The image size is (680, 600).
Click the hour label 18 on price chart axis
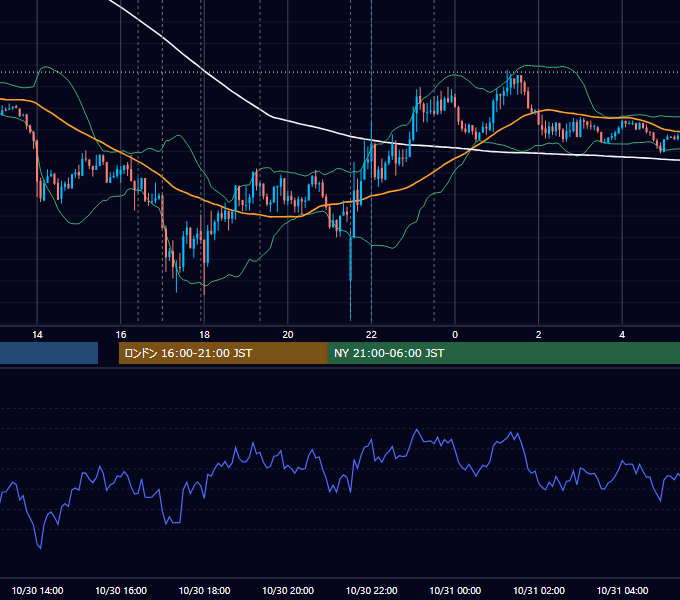204,335
